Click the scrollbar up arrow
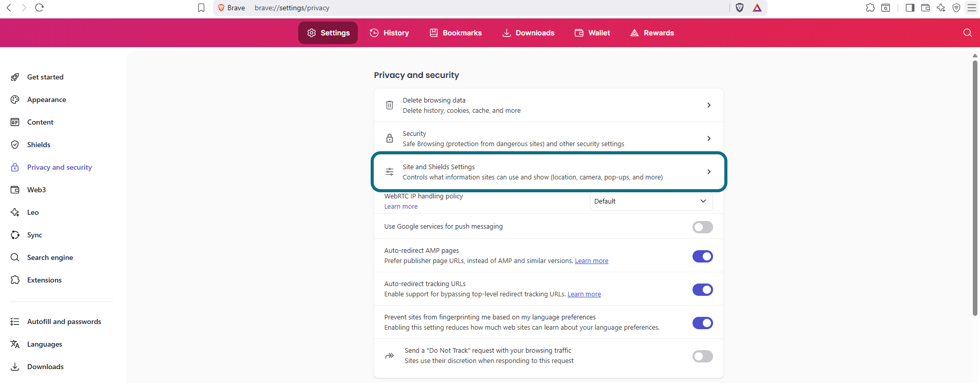Viewport: 980px width, 383px height. (975, 55)
